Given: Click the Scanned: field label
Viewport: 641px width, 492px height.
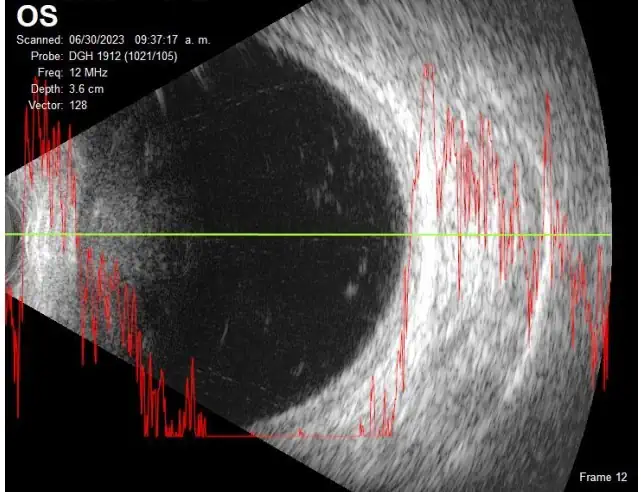Looking at the screenshot, I should [x=40, y=40].
